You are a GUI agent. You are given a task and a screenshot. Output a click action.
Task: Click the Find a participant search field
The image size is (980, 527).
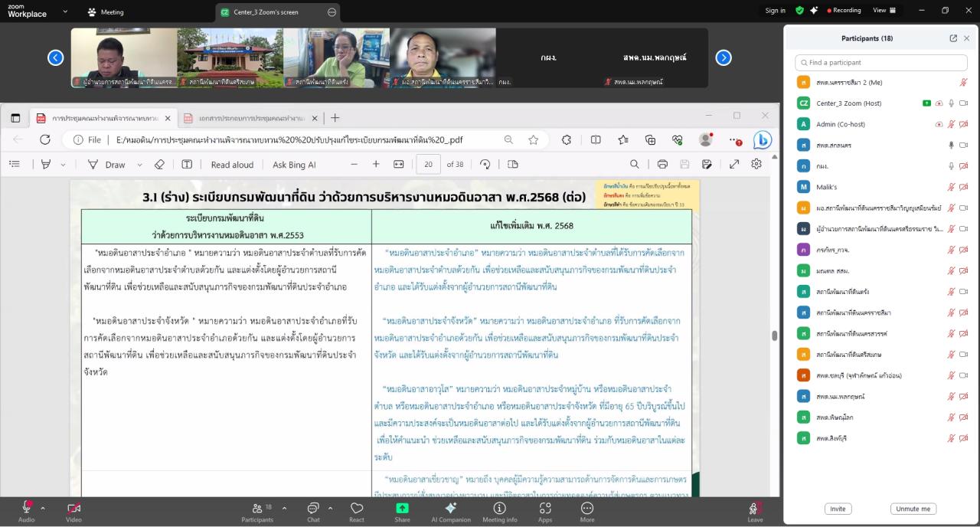(x=882, y=63)
